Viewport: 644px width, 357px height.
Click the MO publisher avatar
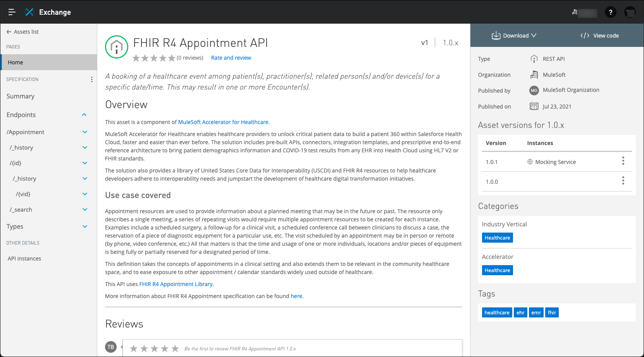(534, 90)
